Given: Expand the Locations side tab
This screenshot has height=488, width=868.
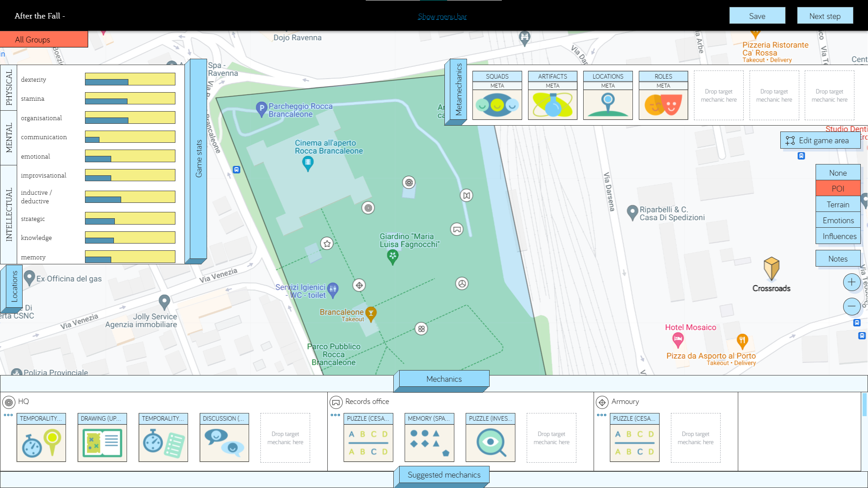Looking at the screenshot, I should 14,287.
